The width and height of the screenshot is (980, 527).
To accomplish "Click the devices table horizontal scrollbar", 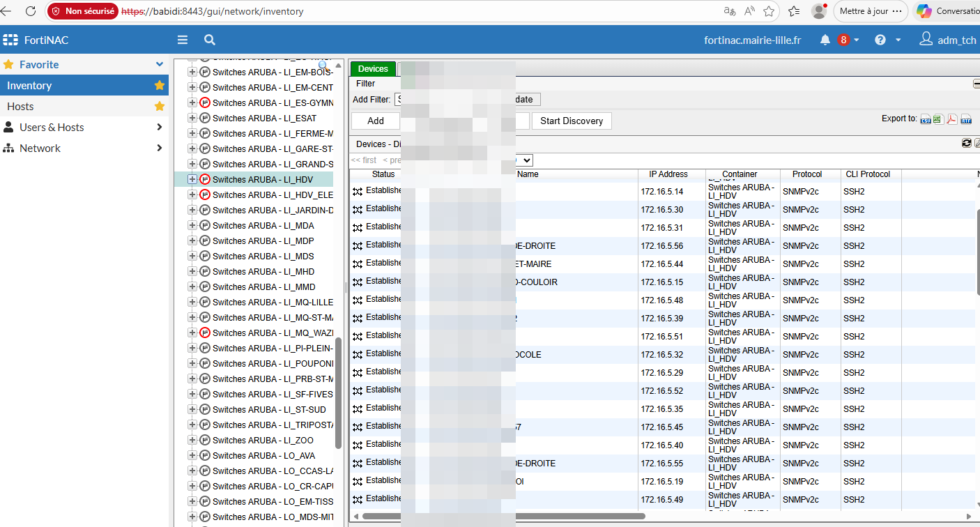I will (504, 516).
